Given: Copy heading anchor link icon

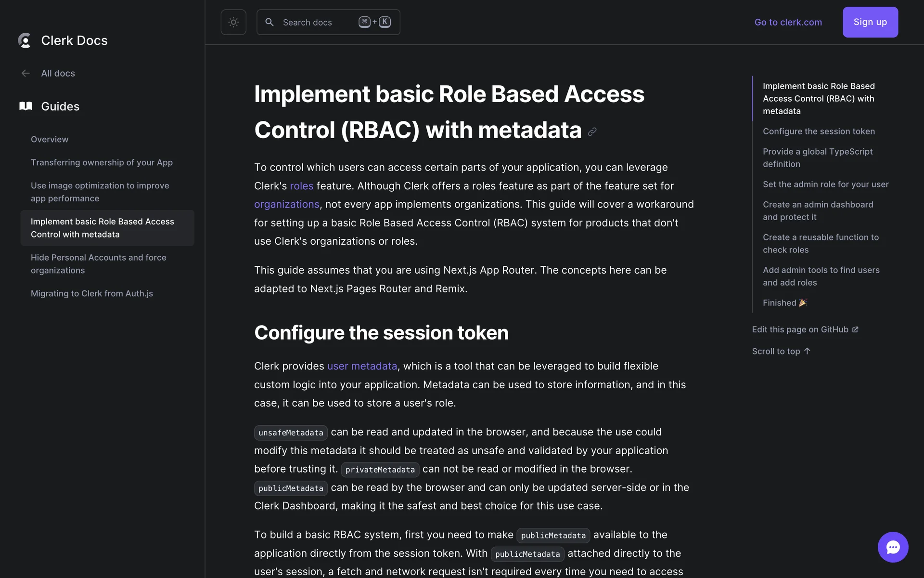Looking at the screenshot, I should [x=592, y=131].
